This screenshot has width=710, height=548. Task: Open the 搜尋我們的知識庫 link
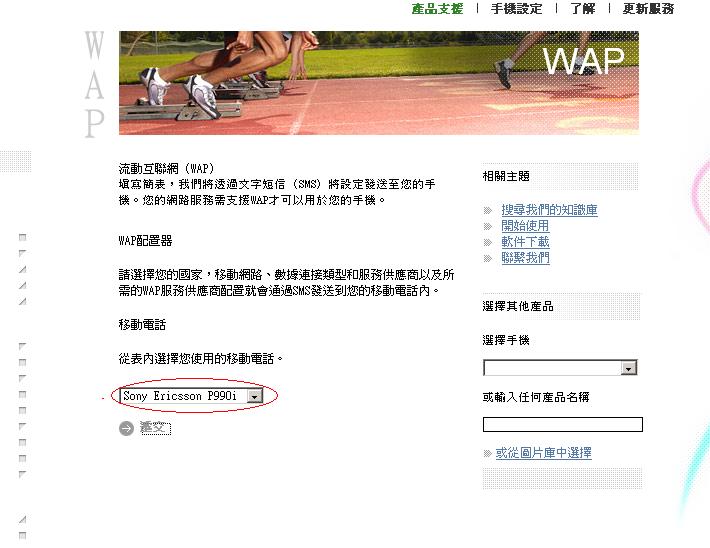(549, 210)
